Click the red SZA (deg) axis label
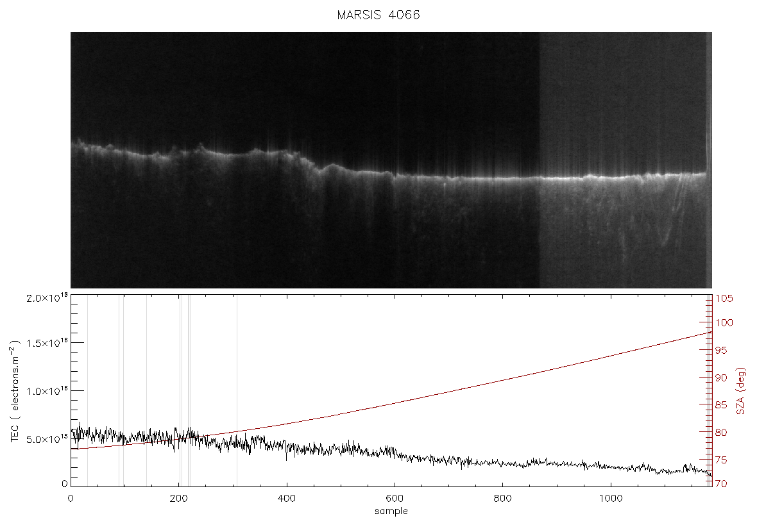Image resolution: width=757 pixels, height=532 pixels. point(740,391)
